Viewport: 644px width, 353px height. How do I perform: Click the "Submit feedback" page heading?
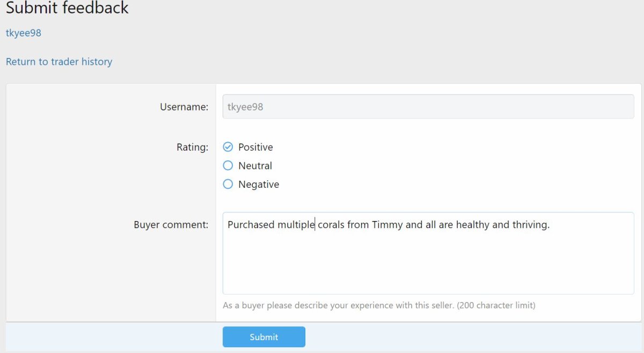[x=67, y=9]
